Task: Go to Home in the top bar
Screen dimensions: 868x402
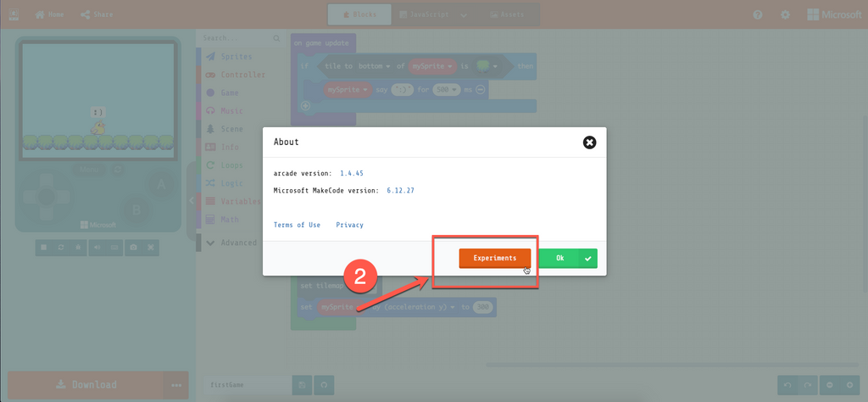Action: point(49,14)
